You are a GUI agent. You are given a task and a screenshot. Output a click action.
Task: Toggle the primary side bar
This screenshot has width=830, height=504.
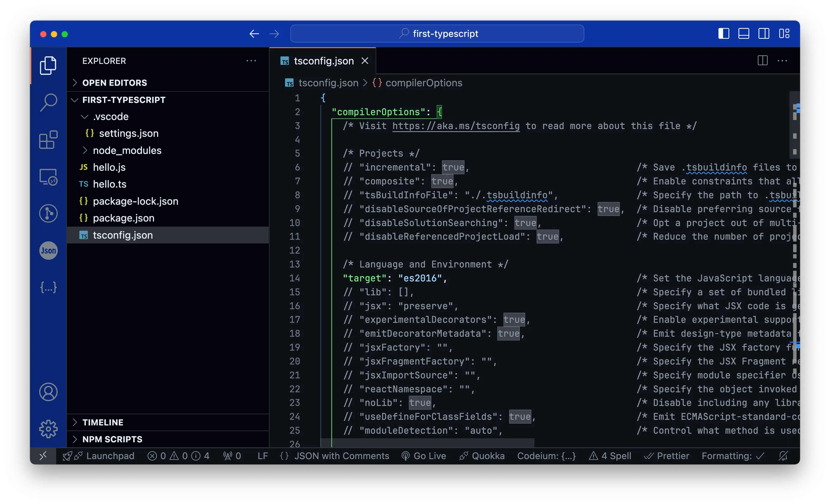(x=724, y=34)
